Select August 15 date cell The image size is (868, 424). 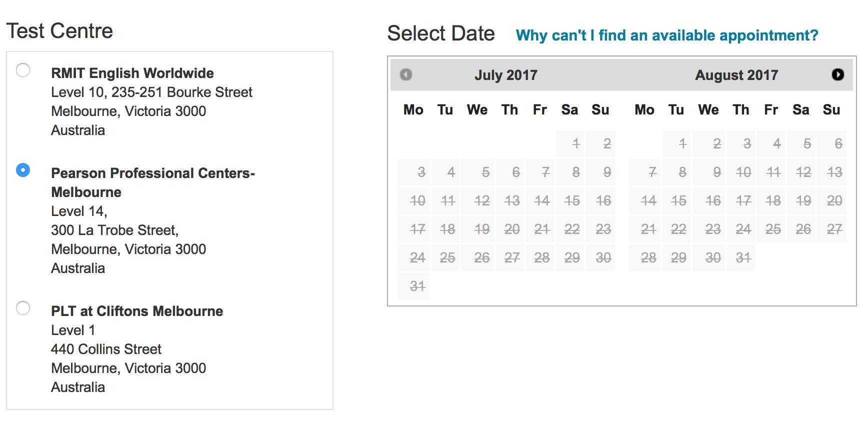(x=677, y=201)
